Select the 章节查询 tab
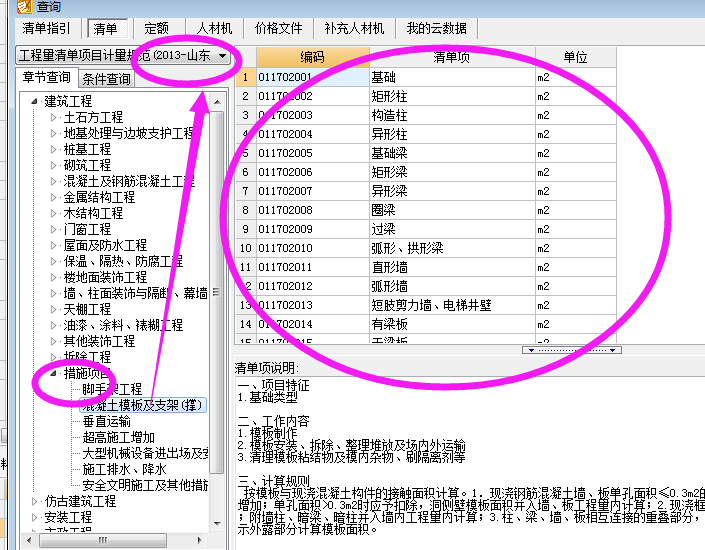This screenshot has height=550, width=705. 47,77
